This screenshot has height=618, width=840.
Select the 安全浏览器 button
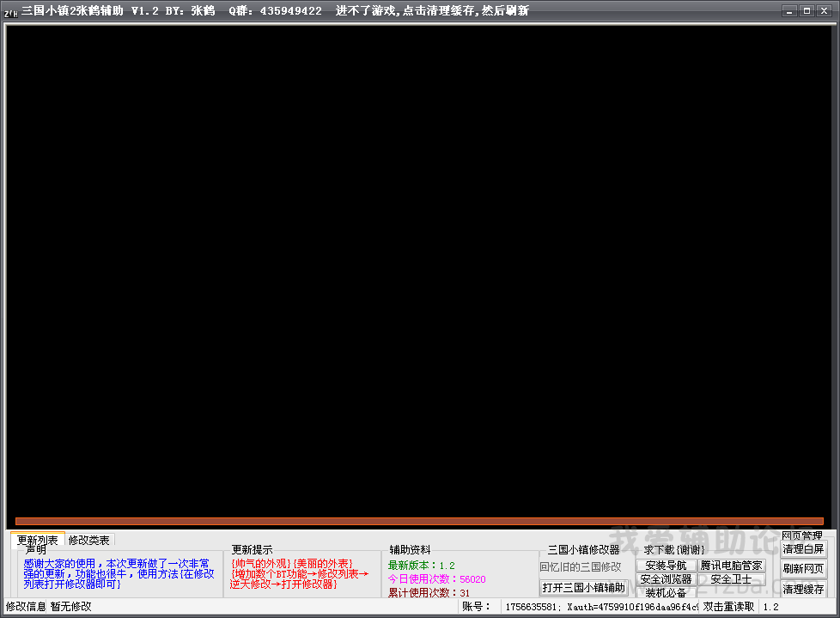666,579
